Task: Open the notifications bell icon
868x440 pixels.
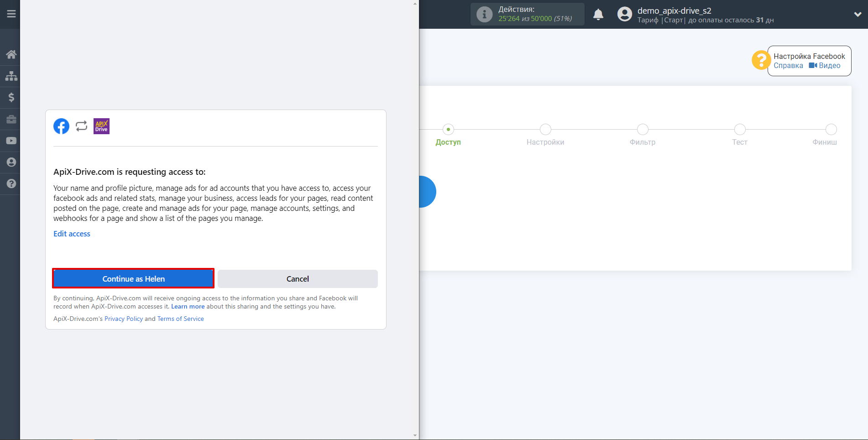Action: [x=598, y=14]
